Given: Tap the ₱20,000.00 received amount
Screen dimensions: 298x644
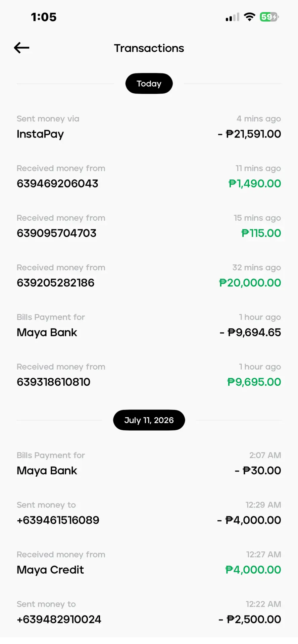Looking at the screenshot, I should (x=250, y=283).
